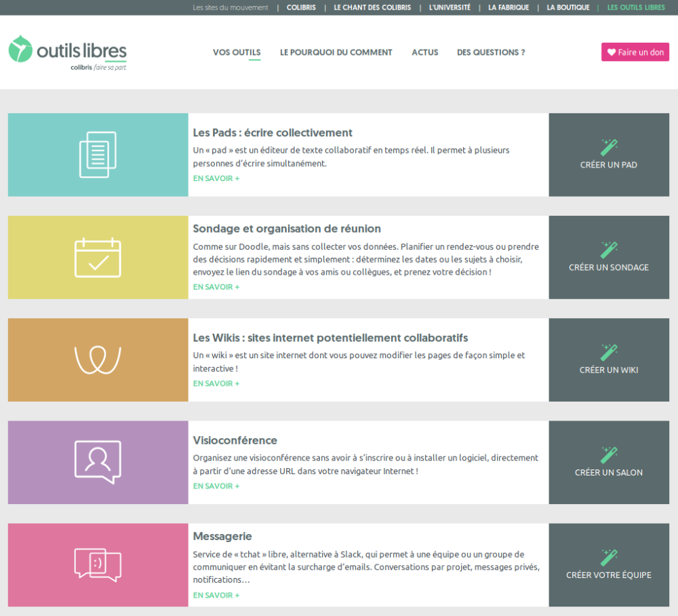Open Colibris site in top bar
This screenshot has height=616, width=678.
[x=301, y=7]
